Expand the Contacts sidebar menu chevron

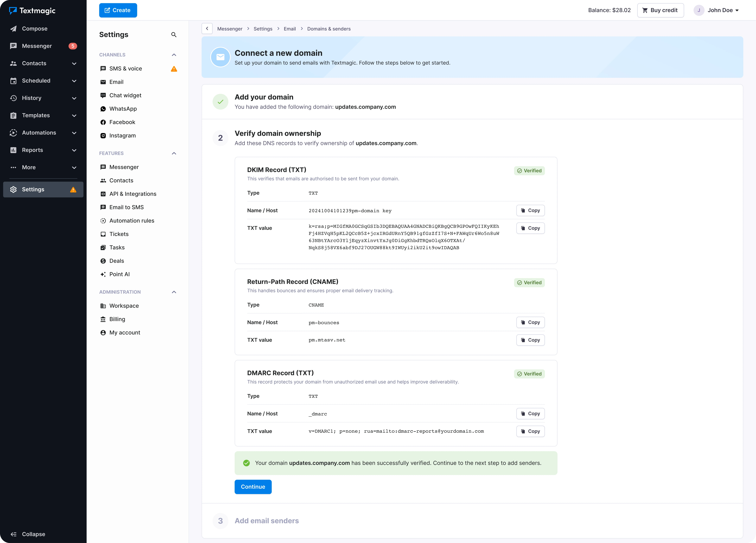click(74, 63)
